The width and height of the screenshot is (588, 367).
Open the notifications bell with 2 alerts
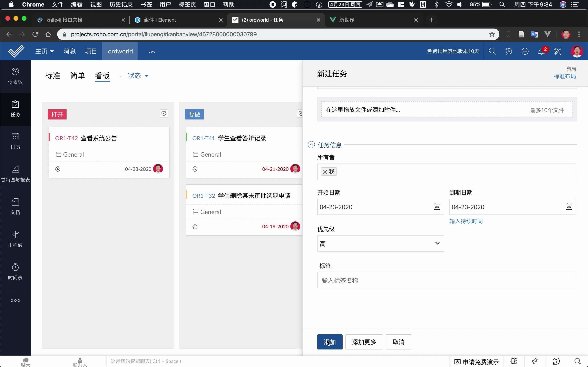point(541,51)
